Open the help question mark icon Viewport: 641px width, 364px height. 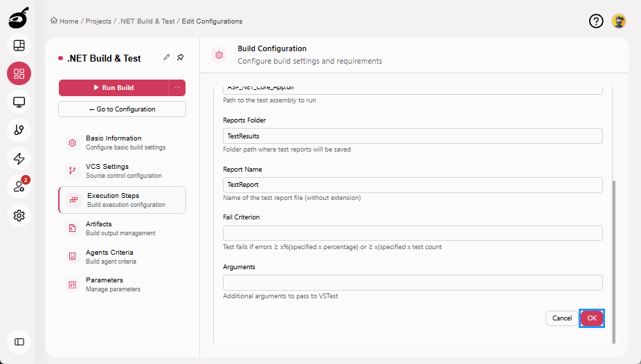click(596, 21)
